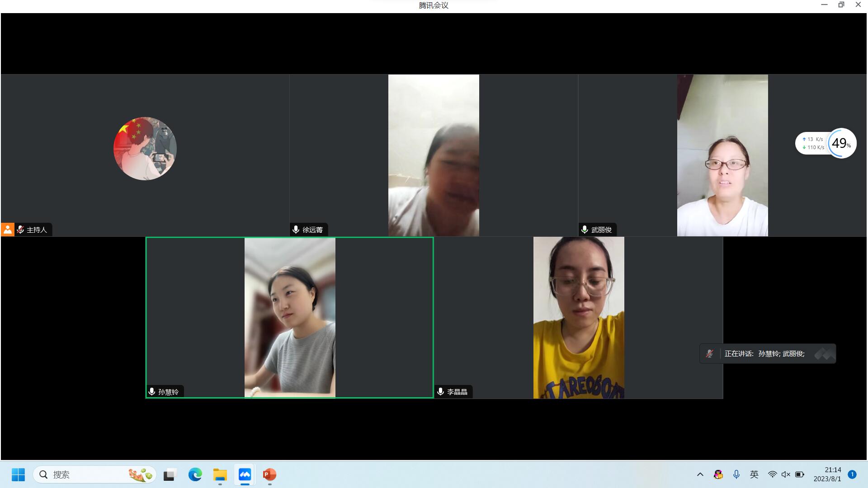Viewport: 868px width, 488px height.
Task: Click the microphone icon beside 孙慧铃
Action: [152, 391]
